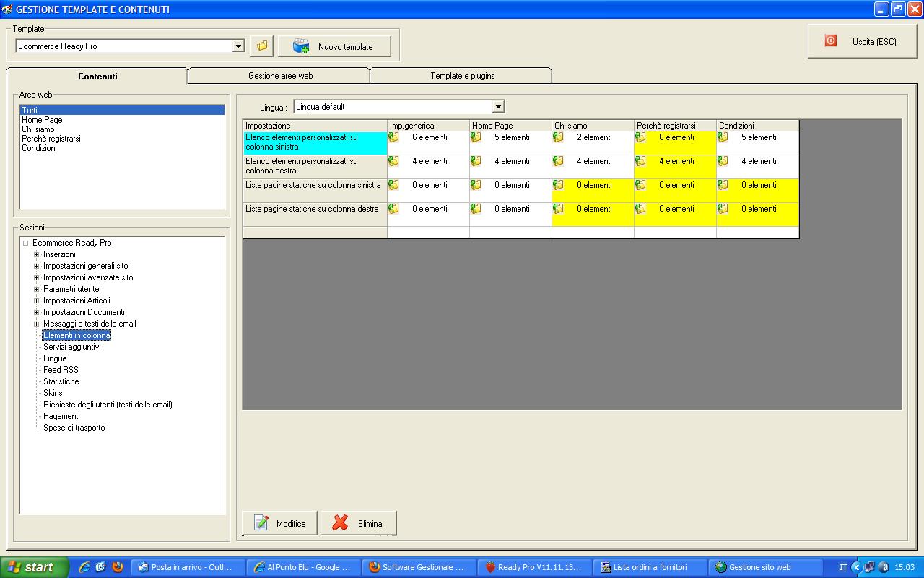The width and height of the screenshot is (924, 578).
Task: Click the Modifica button
Action: 279,523
